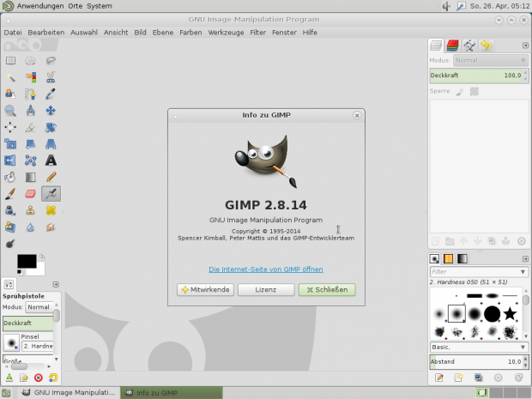This screenshot has width=532, height=399.
Task: Select the Flip tool
Action: [10, 160]
